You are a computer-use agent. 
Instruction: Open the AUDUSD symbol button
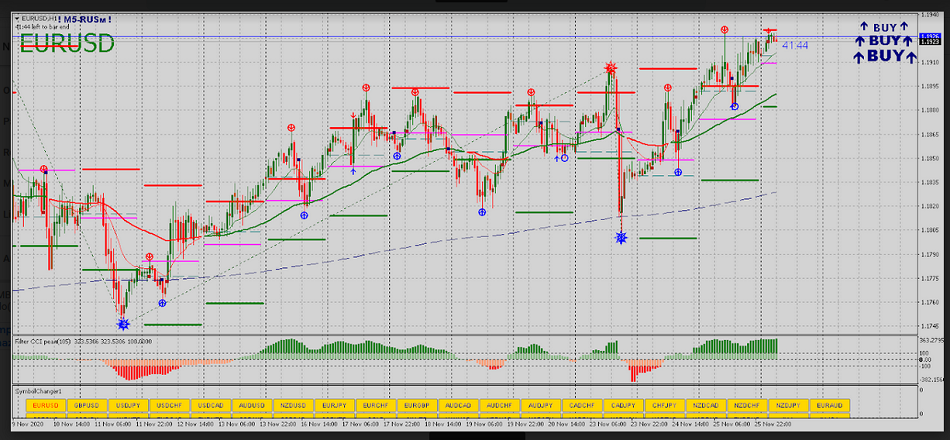[252, 405]
